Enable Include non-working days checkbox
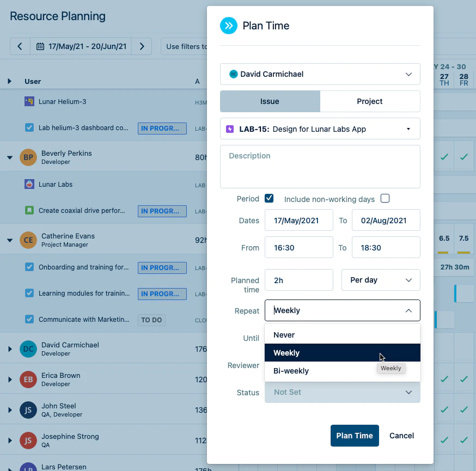The image size is (476, 471). (x=385, y=199)
